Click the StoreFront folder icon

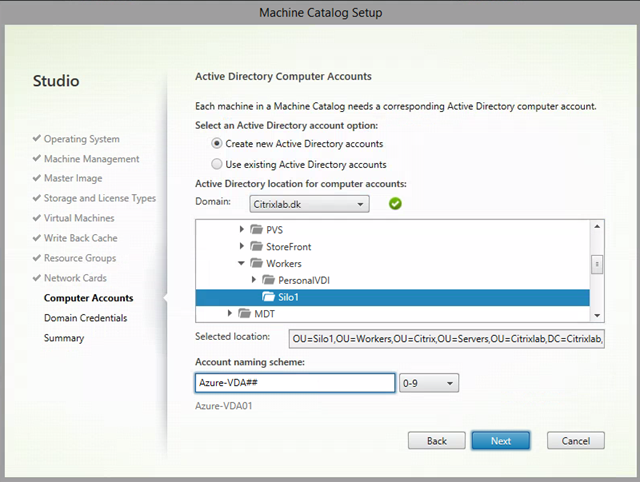point(256,246)
